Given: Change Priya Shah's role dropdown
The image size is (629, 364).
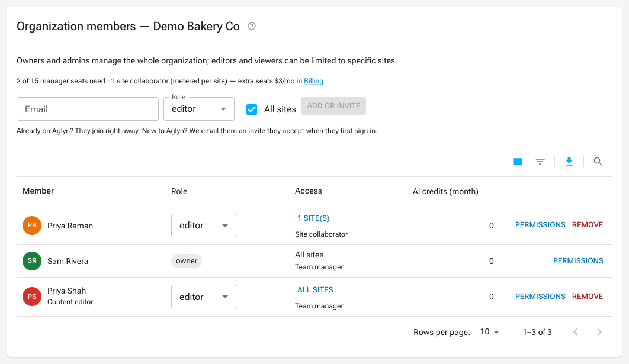Looking at the screenshot, I should (204, 297).
